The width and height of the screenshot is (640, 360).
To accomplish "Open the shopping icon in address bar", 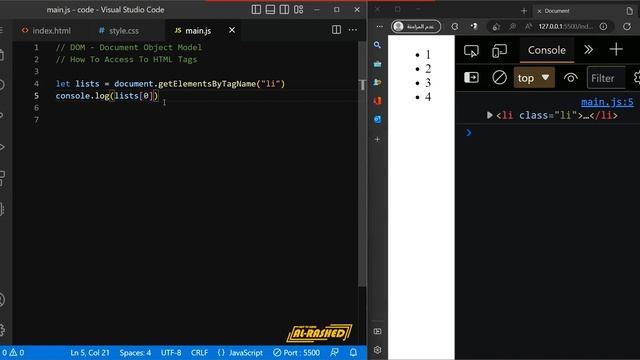I will [496, 27].
